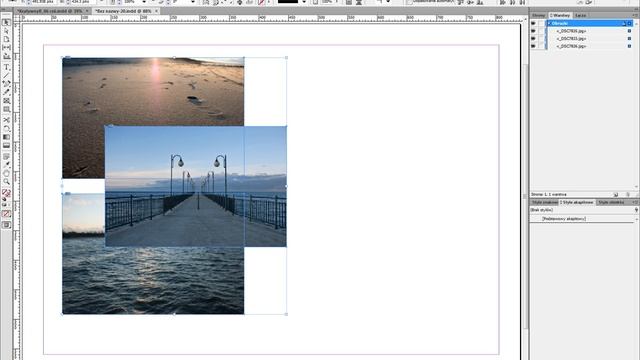Toggle lock box of the Obrazki layer
The height and width of the screenshot is (360, 640).
(542, 24)
